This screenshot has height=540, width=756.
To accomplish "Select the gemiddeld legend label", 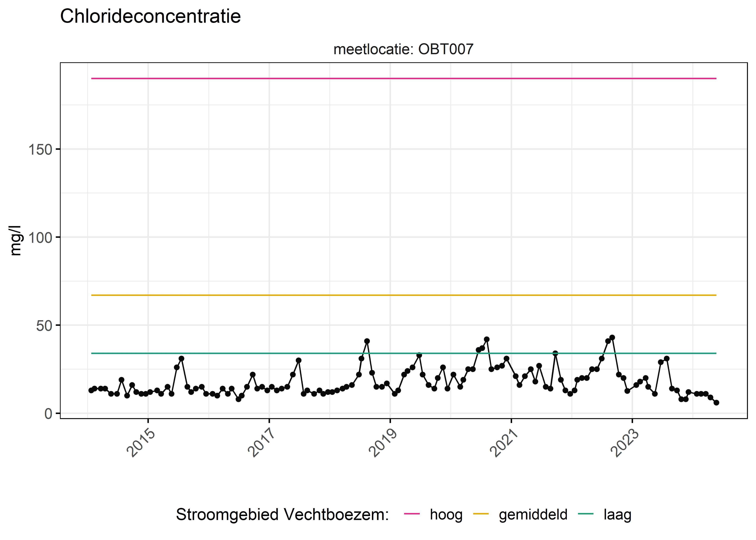I will 533,515.
